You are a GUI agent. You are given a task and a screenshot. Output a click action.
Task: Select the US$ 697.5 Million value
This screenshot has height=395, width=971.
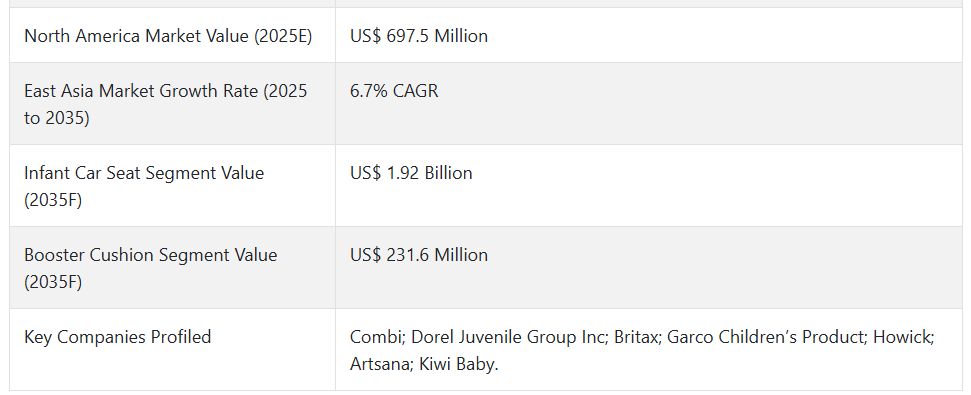tap(419, 36)
